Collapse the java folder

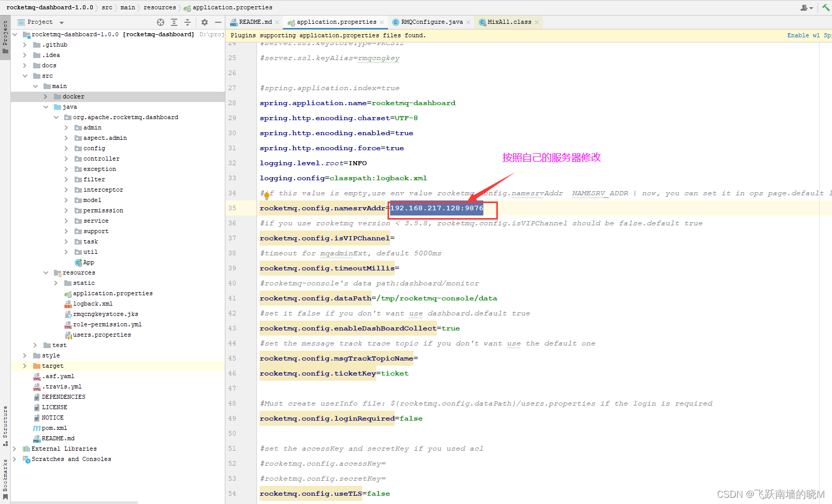coord(46,107)
